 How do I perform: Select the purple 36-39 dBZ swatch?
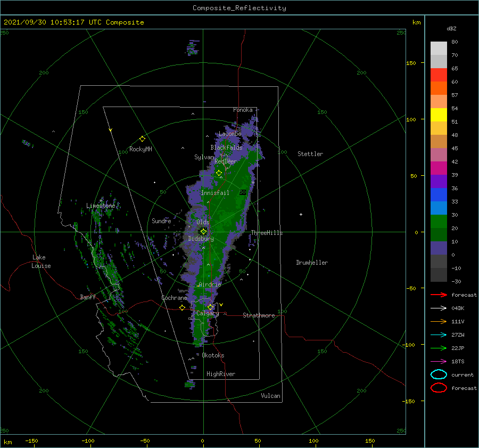point(439,181)
